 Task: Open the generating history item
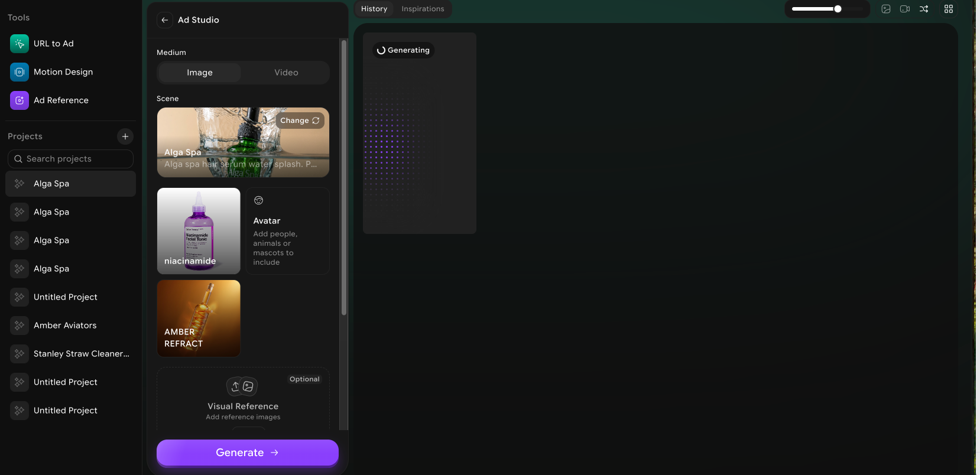click(x=420, y=133)
